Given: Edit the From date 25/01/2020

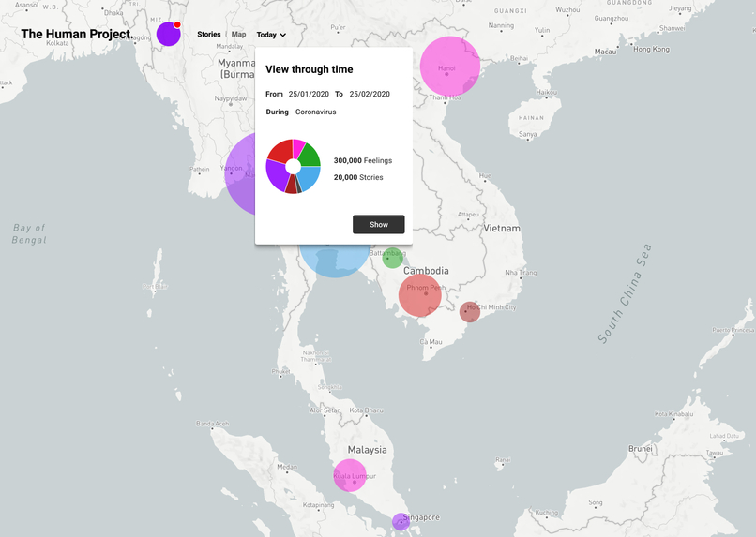Looking at the screenshot, I should [x=309, y=94].
